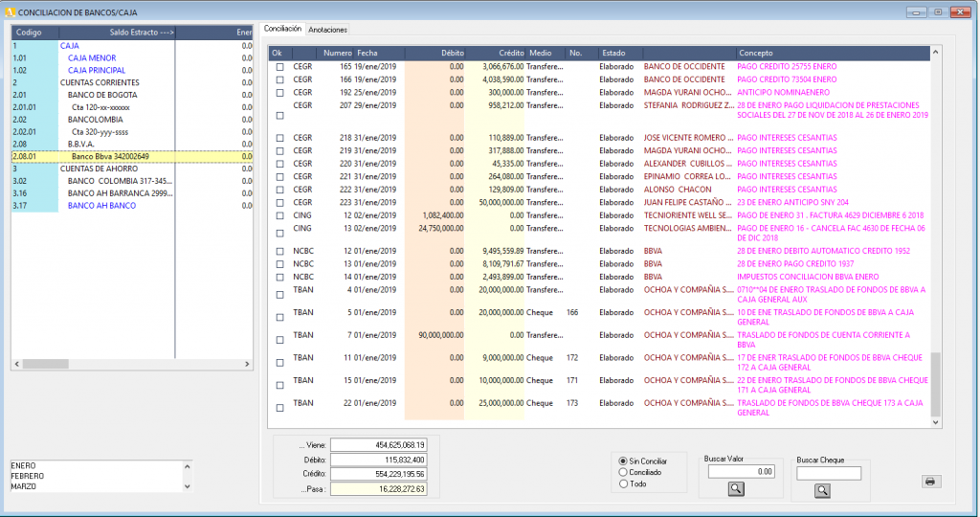Click the application logo in title bar
The image size is (980, 517).
pos(10,11)
